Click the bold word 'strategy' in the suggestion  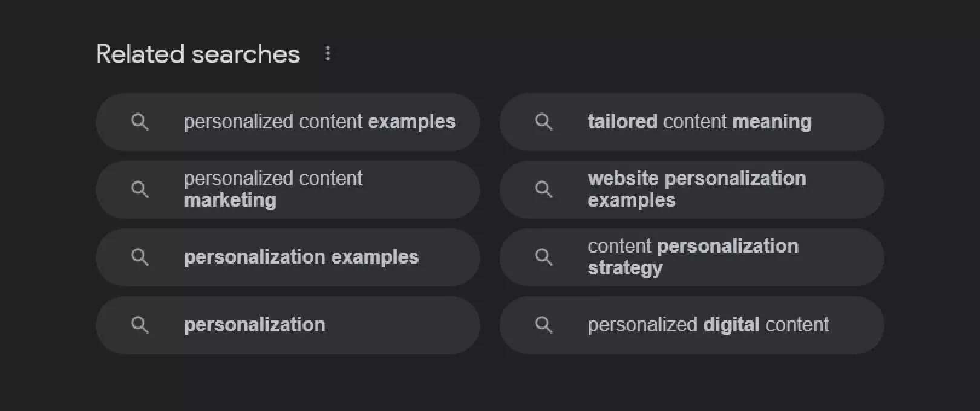(x=625, y=268)
